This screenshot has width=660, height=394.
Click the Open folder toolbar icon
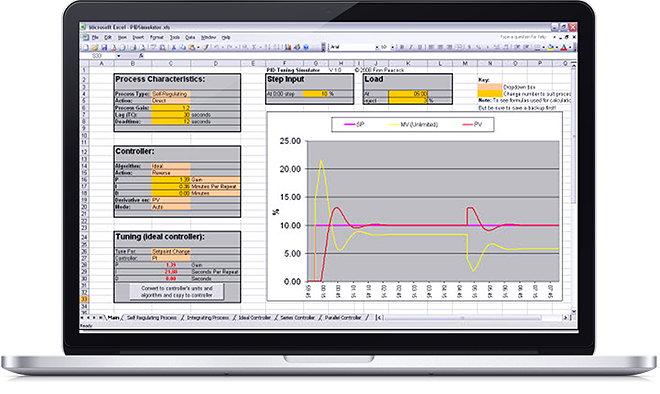coord(95,47)
